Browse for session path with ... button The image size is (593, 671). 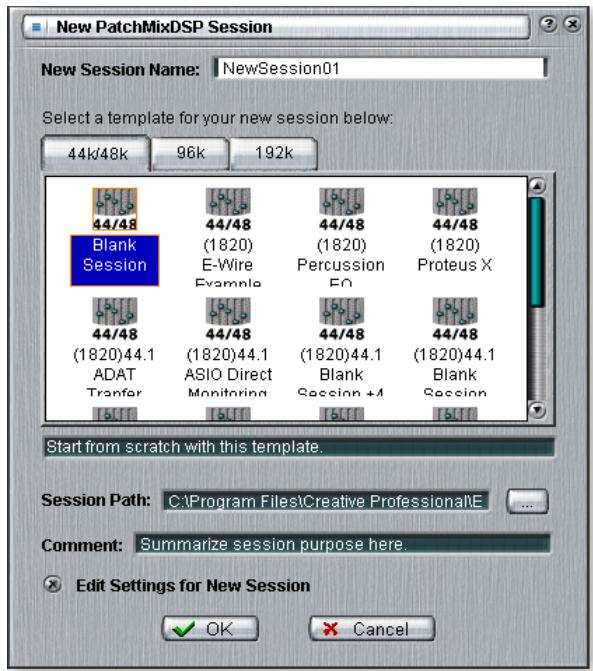(527, 502)
